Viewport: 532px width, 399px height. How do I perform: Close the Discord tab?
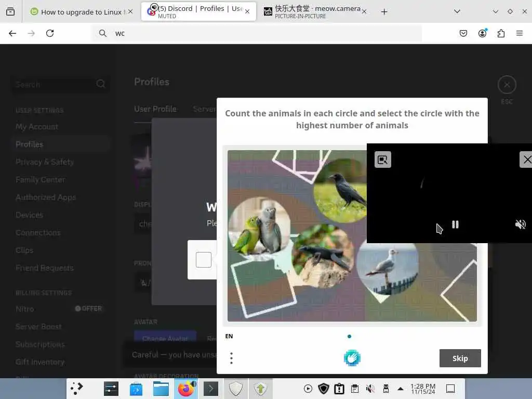pyautogui.click(x=247, y=12)
